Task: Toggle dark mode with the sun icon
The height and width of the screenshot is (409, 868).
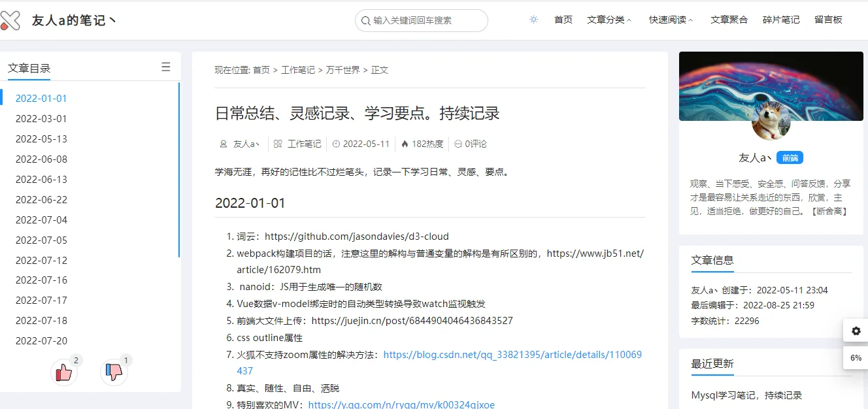Action: [533, 20]
